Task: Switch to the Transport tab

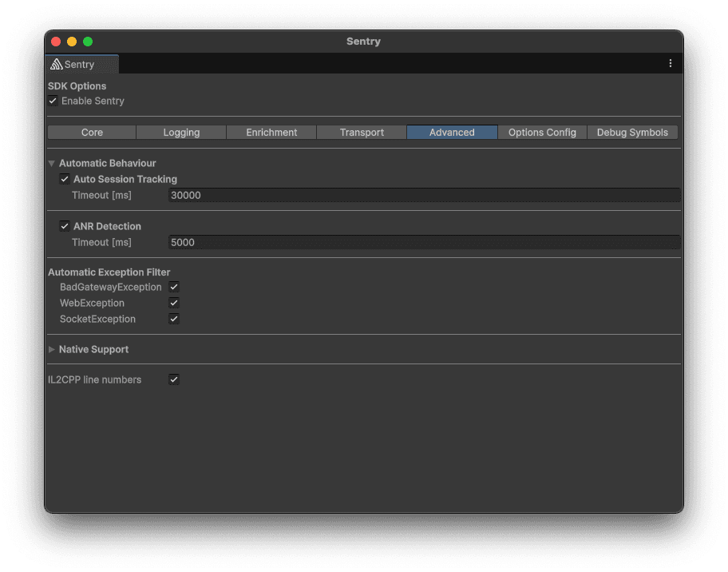Action: pyautogui.click(x=362, y=132)
